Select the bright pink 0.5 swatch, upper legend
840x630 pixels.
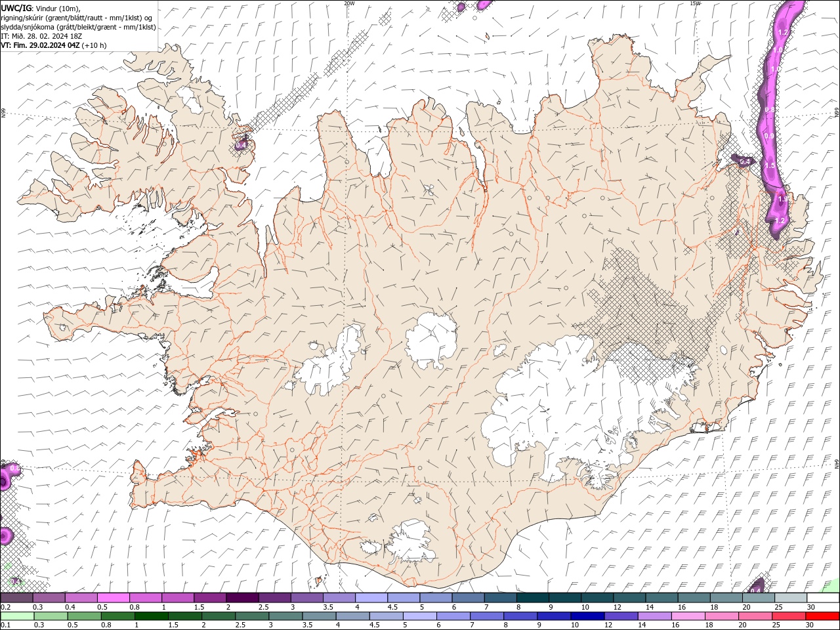[113, 598]
